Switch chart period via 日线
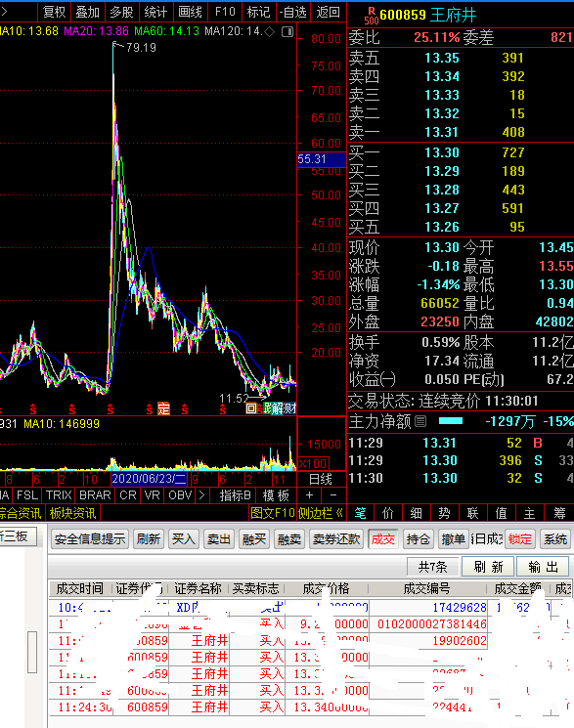The height and width of the screenshot is (728, 574). pos(321,479)
